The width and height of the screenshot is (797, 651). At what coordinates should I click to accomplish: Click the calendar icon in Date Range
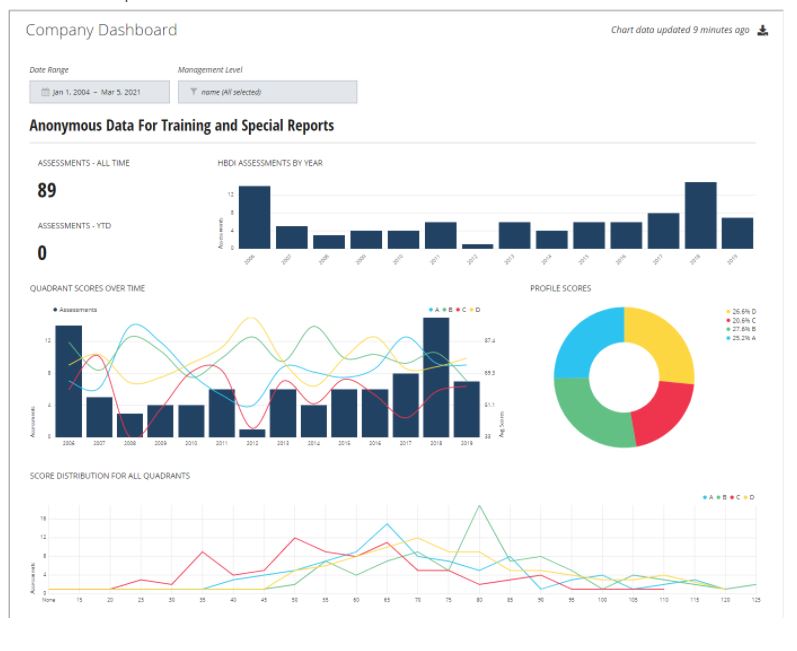[x=45, y=92]
